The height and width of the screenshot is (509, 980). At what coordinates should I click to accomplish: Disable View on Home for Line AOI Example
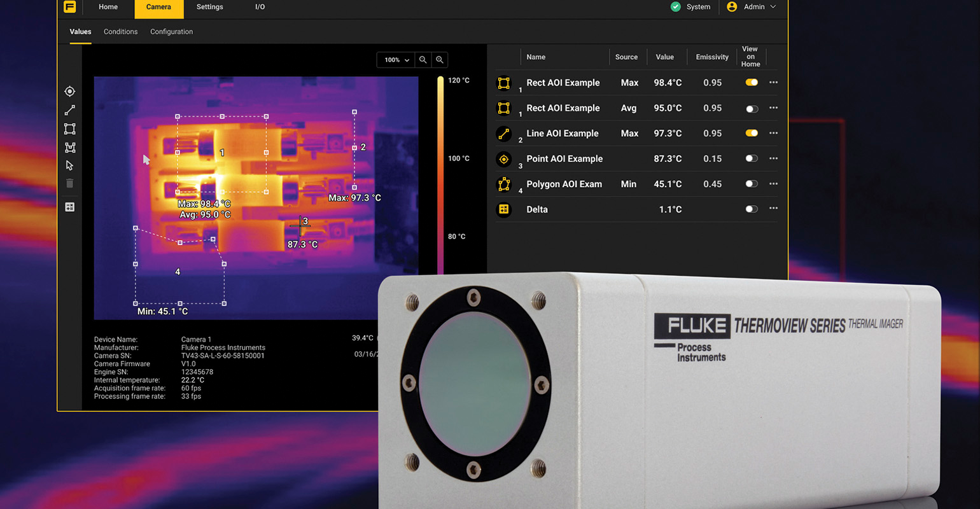[x=752, y=133]
